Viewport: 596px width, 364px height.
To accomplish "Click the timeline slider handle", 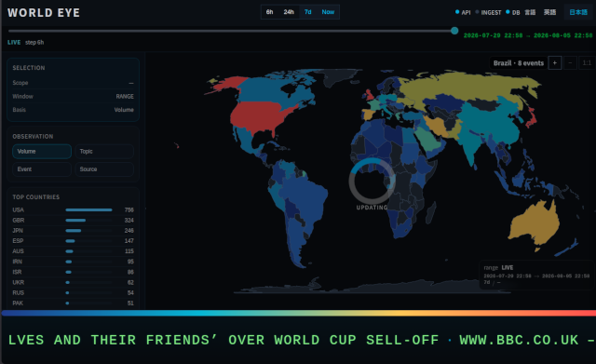I will [x=454, y=31].
